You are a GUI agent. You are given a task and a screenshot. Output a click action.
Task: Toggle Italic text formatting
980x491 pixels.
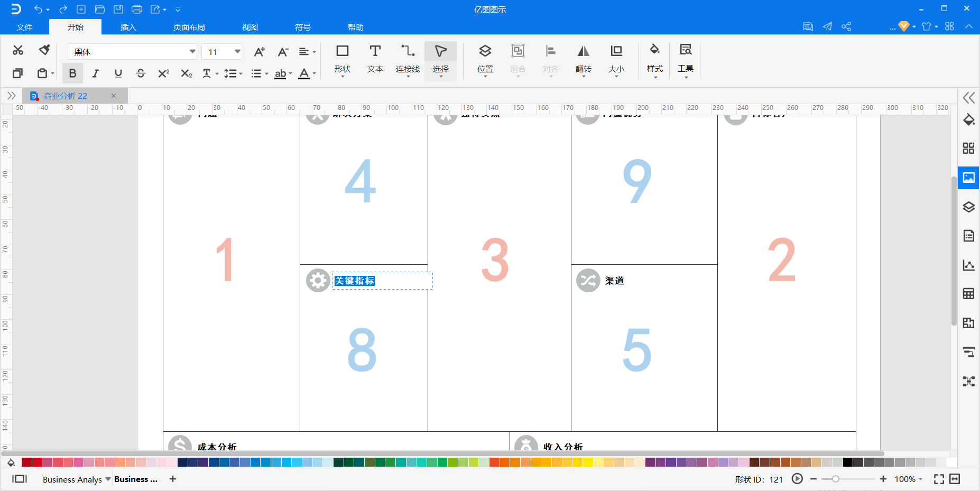(96, 73)
